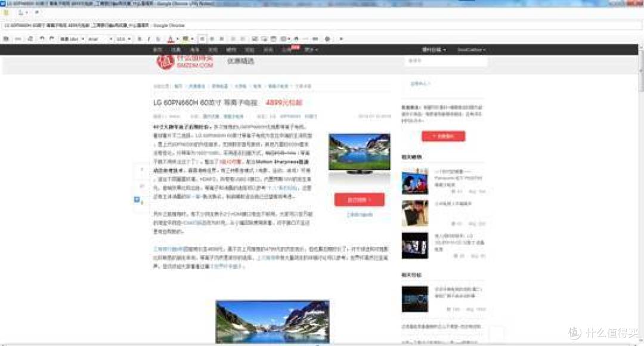
Task: Click the insert image toolbar icon
Action: [x=255, y=39]
